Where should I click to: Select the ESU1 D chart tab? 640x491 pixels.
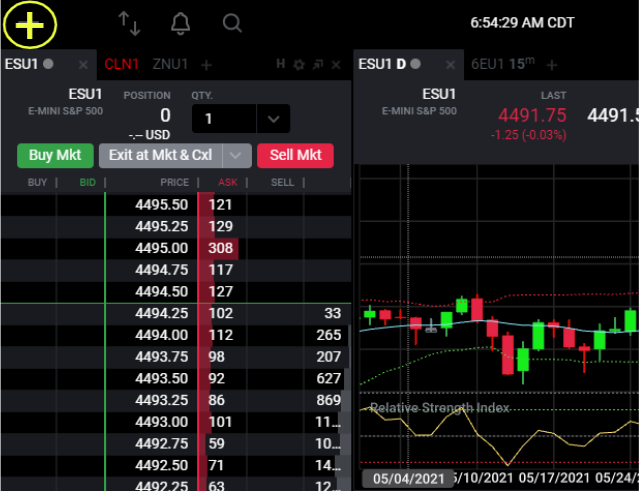tap(382, 64)
